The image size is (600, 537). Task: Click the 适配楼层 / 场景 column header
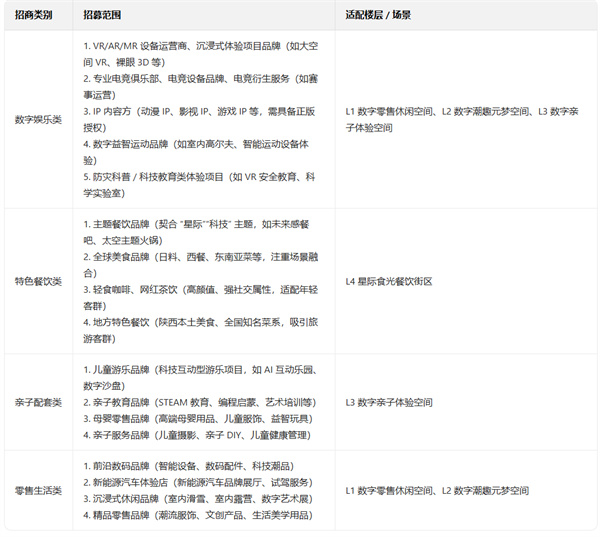377,17
